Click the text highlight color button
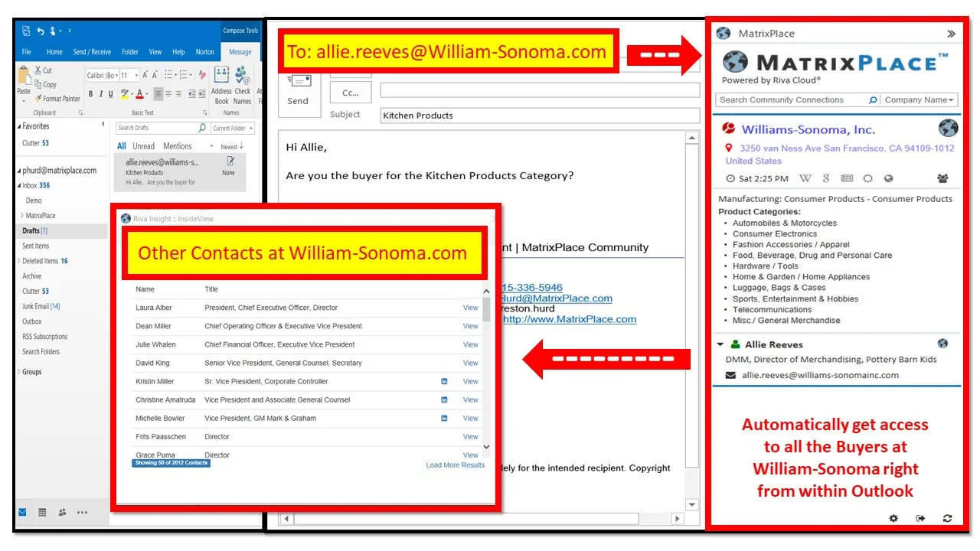Screen dimensions: 980x551 pyautogui.click(x=125, y=94)
